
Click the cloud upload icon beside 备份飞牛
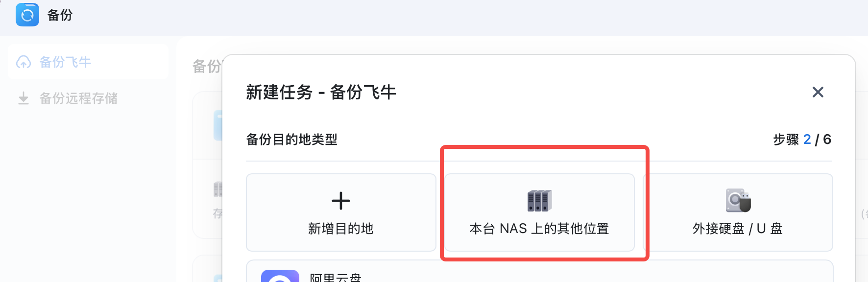click(24, 62)
